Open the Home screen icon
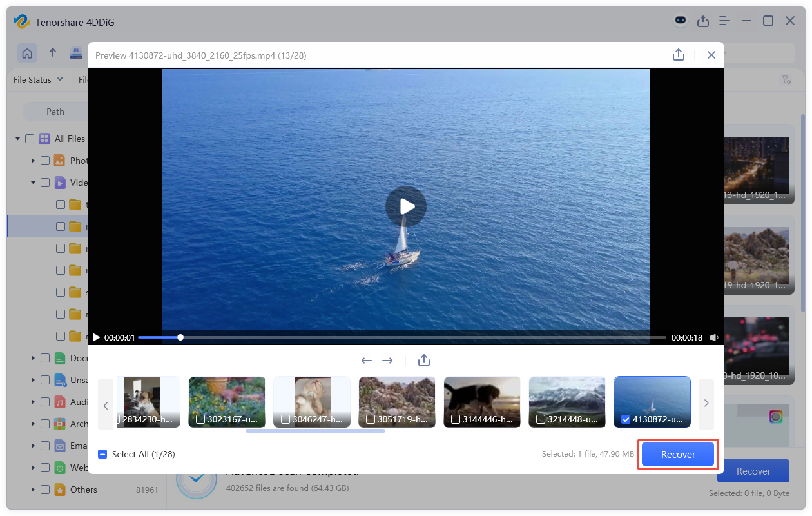 click(27, 53)
